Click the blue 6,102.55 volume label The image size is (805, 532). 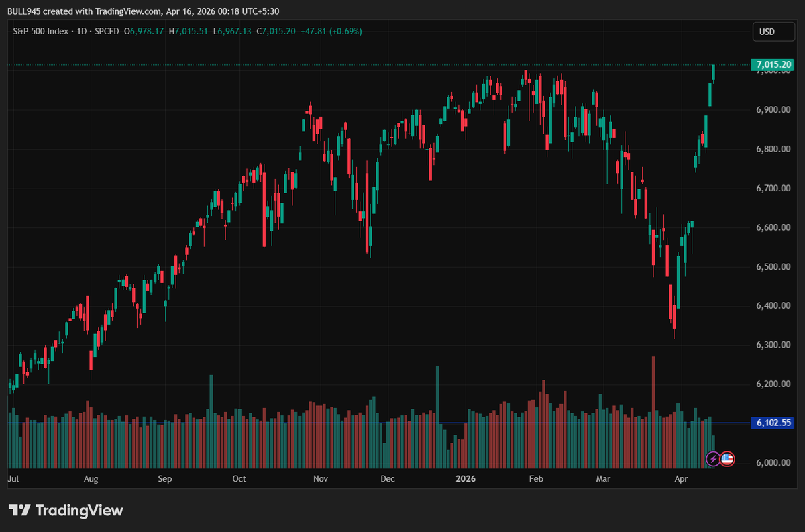(773, 423)
